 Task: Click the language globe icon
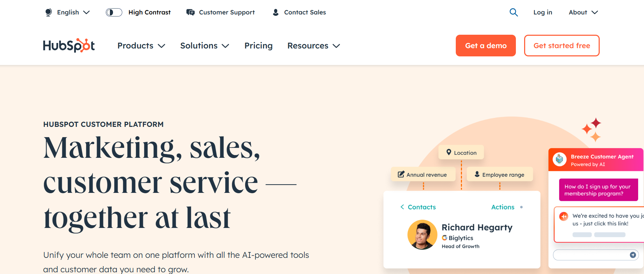click(x=48, y=12)
